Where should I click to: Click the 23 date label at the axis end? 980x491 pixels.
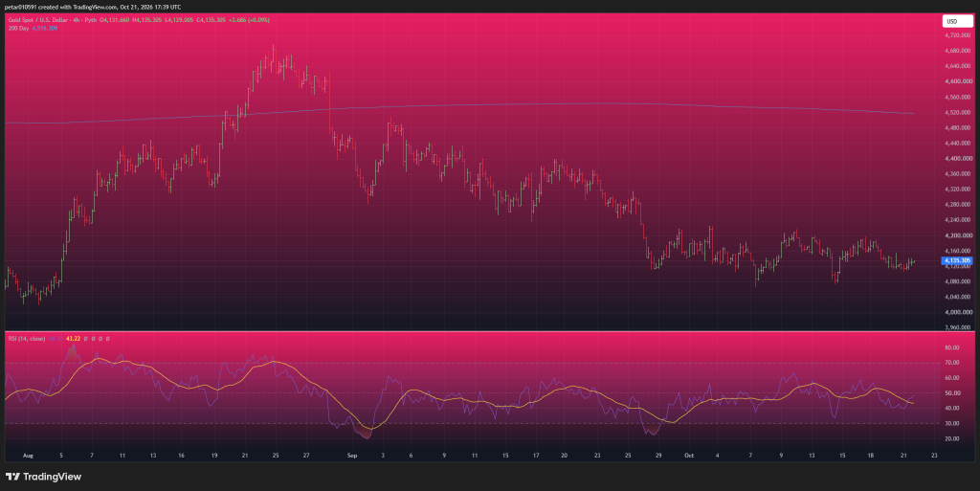[x=934, y=456]
